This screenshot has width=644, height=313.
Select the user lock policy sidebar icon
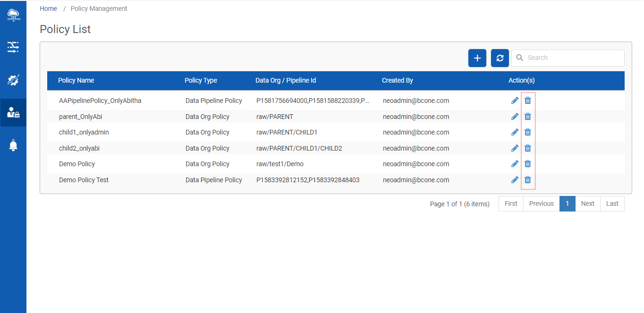[x=13, y=112]
